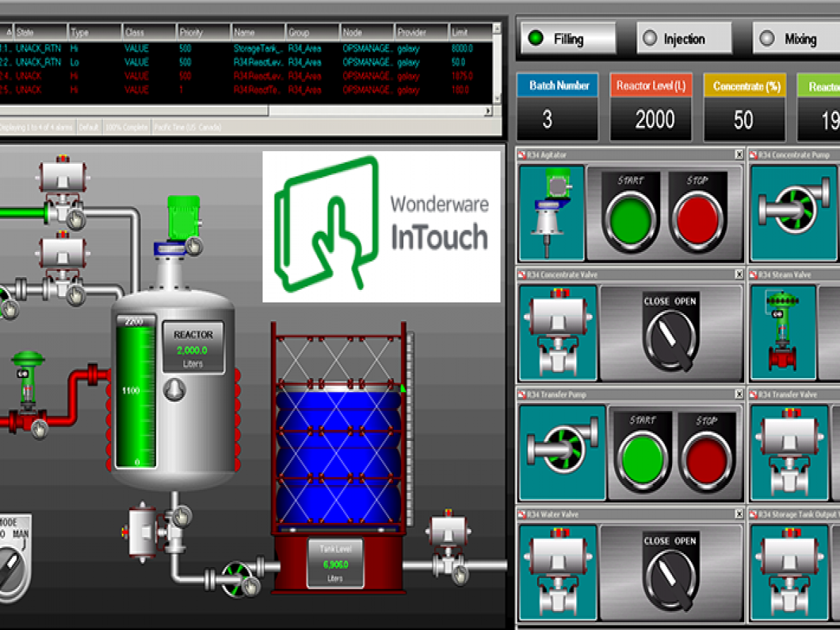The width and height of the screenshot is (840, 630).
Task: Click the R34 Agitator panel title icon
Action: click(x=521, y=155)
